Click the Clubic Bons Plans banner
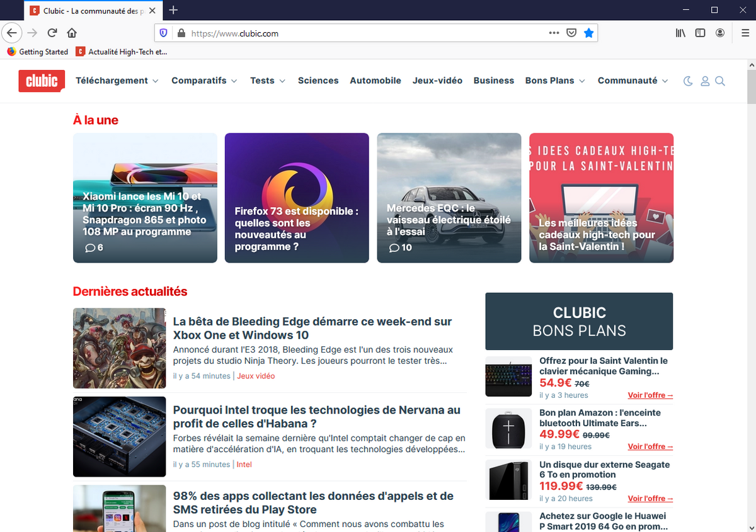 pos(579,321)
